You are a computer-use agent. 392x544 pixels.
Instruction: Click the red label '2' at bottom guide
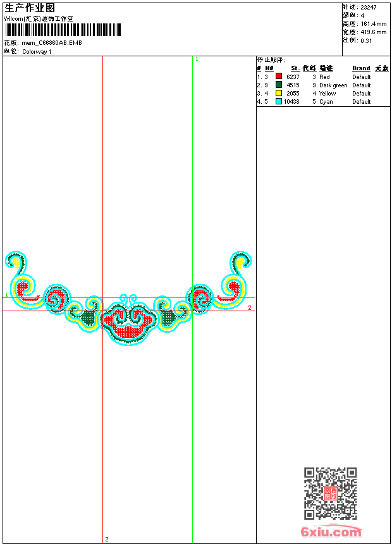point(107,539)
